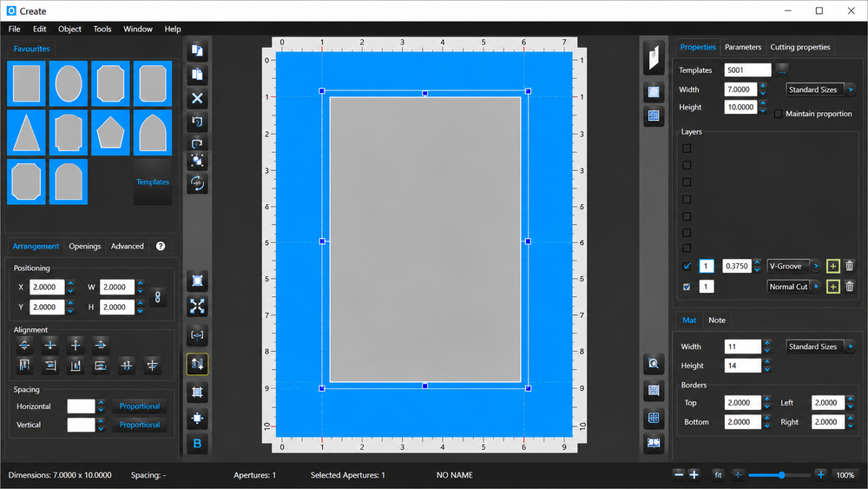Click the expand arrows fit icon
Screen dimensions: 868x489
197,307
